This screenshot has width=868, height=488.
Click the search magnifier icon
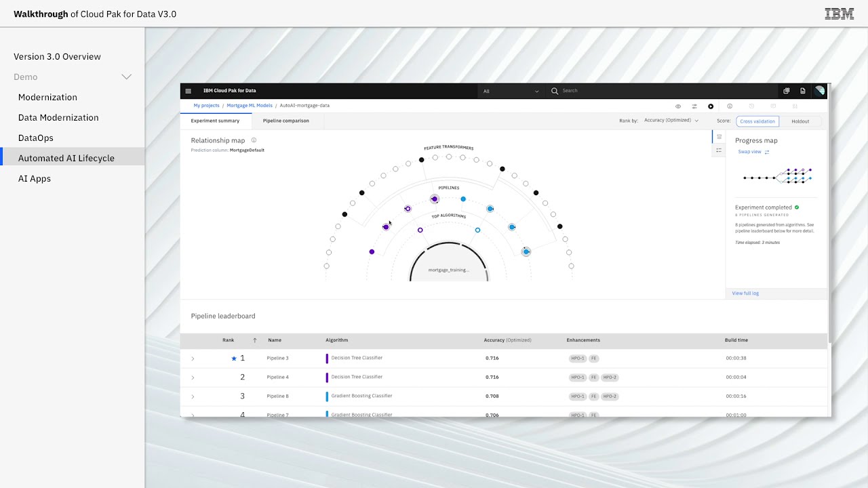555,91
